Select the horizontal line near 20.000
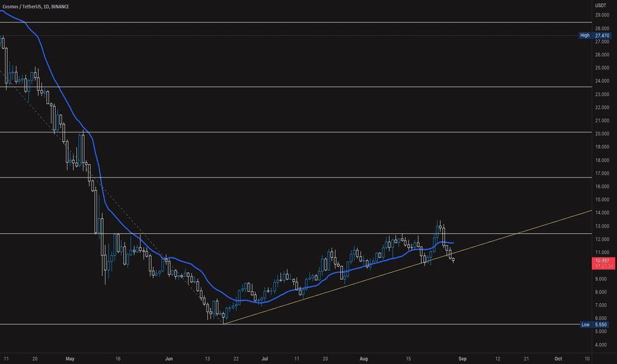 [295, 132]
